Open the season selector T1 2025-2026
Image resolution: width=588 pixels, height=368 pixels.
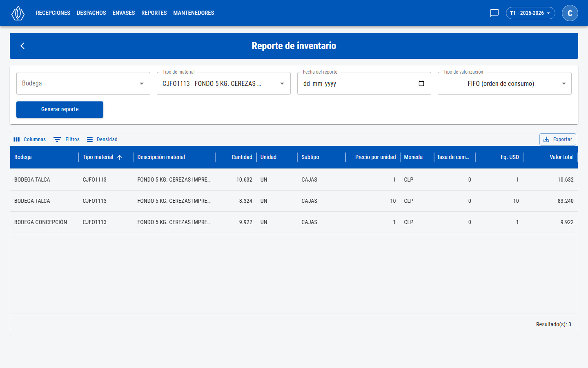click(x=530, y=13)
